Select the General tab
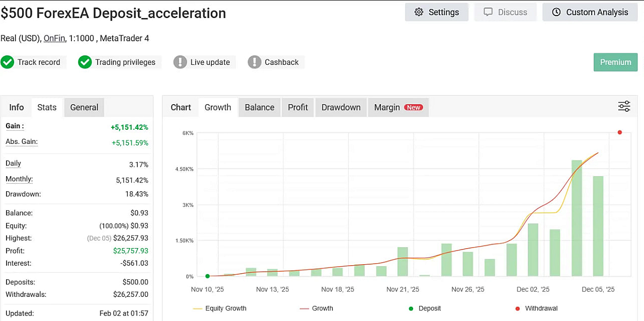The width and height of the screenshot is (644, 321). pyautogui.click(x=84, y=107)
